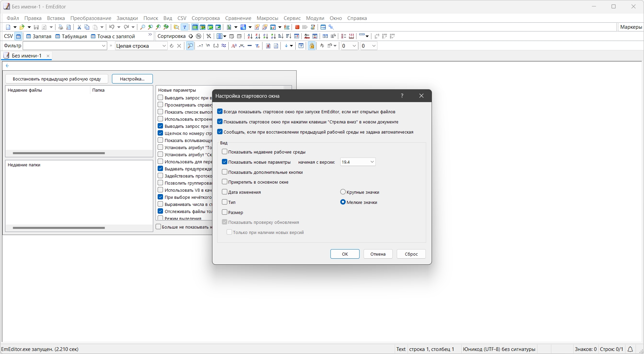Viewport: 644px width, 354px height.
Task: Check 'Прикрепить в основном окне' option
Action: [x=225, y=182]
